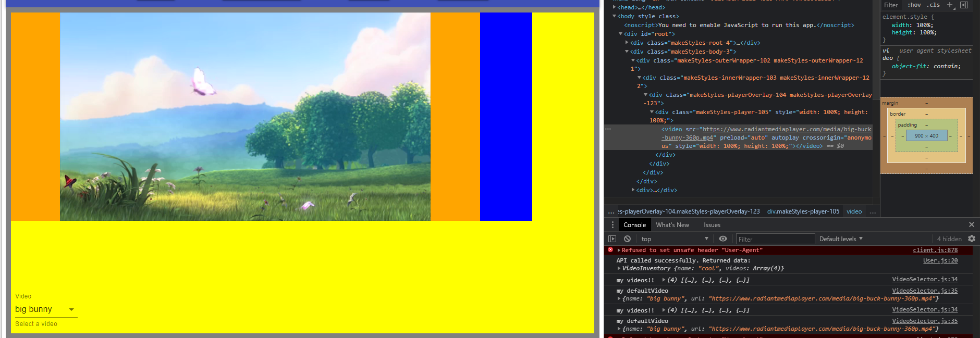Open the Default levels dropdown

point(841,239)
